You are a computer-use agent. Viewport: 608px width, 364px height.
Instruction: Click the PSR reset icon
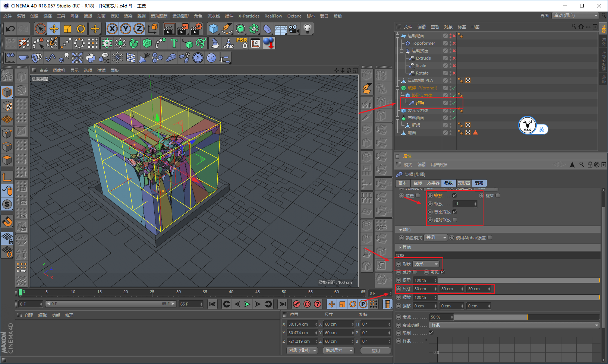coord(242,43)
